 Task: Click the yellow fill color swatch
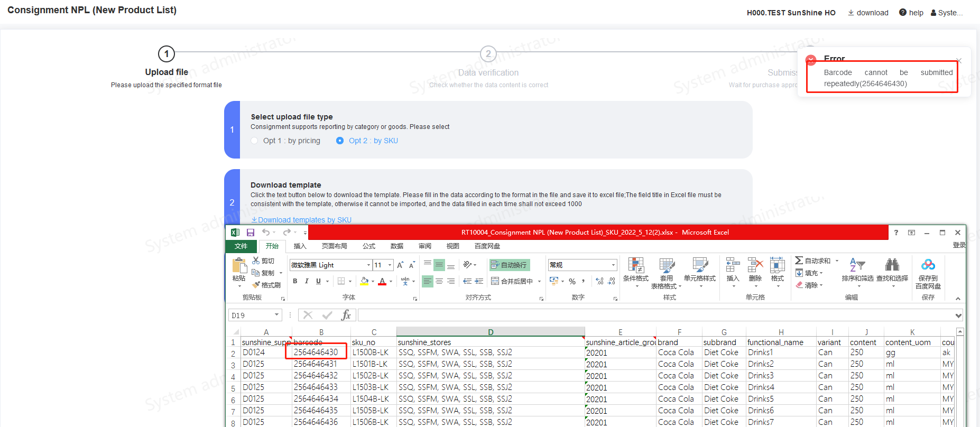[x=364, y=281]
